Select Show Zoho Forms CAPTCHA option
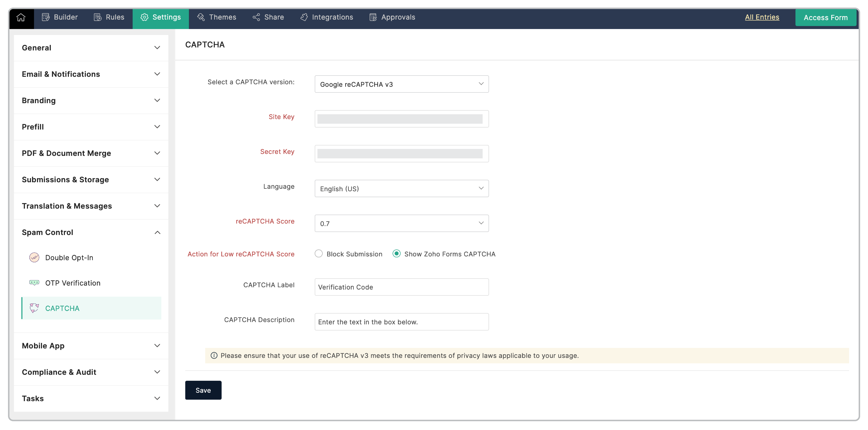 [x=397, y=254]
